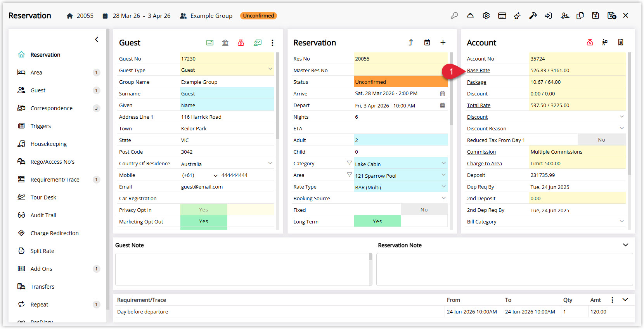The width and height of the screenshot is (644, 329).
Task: Open the Arrive date calendar picker
Action: point(442,94)
